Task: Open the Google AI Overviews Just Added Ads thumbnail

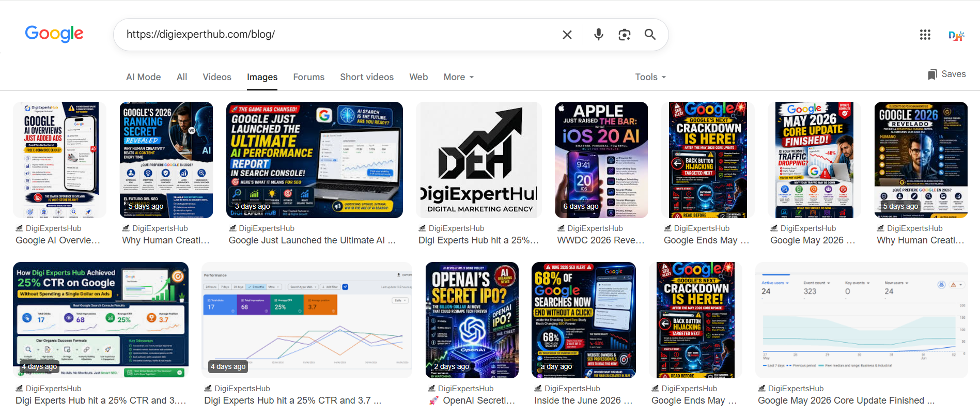Action: click(59, 160)
